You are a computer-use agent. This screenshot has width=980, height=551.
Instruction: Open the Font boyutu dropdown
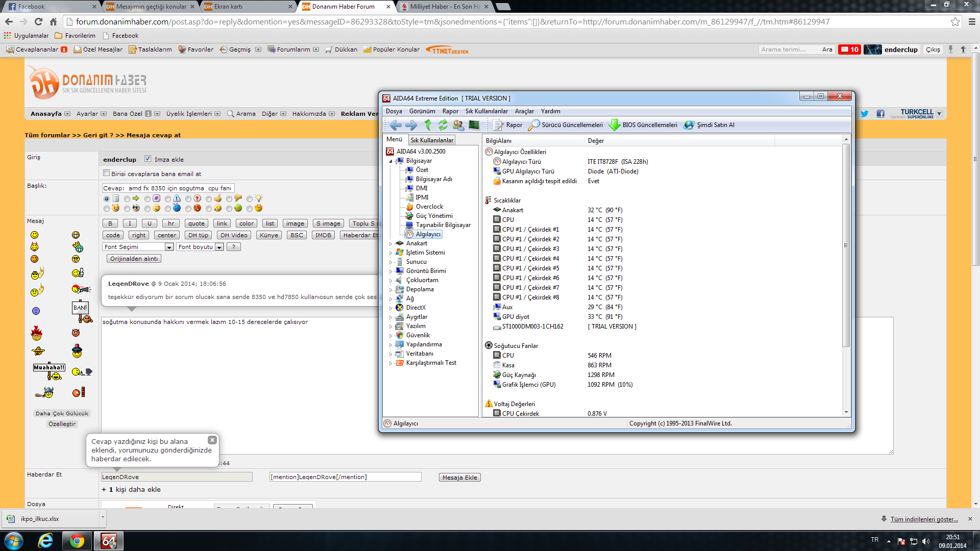click(x=200, y=247)
